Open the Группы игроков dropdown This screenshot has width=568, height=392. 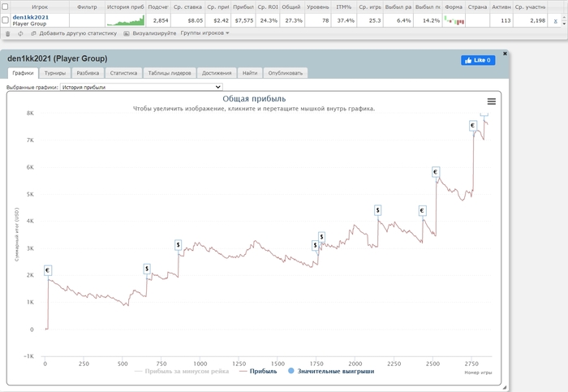click(204, 33)
